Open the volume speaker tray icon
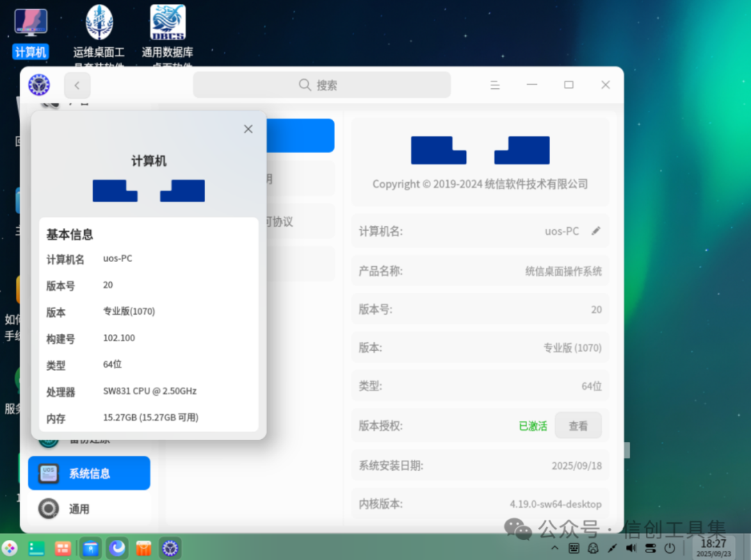The width and height of the screenshot is (751, 560). 631,548
